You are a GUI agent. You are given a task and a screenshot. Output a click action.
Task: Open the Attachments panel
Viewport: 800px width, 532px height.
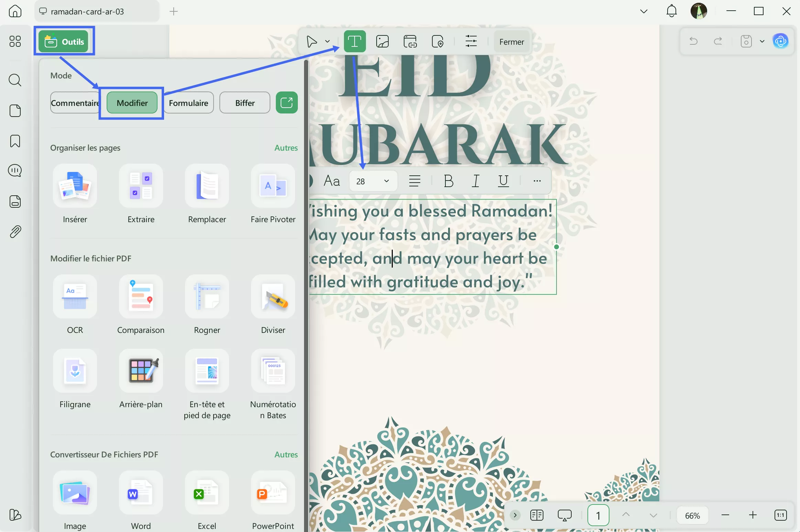15,231
